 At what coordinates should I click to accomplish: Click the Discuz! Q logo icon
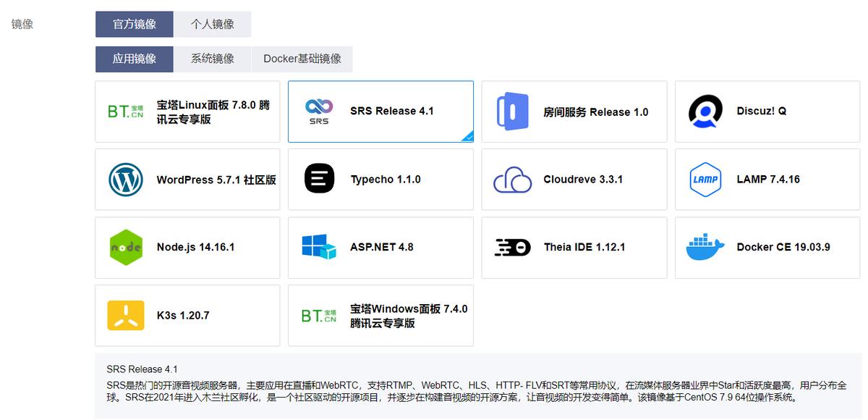(x=704, y=111)
